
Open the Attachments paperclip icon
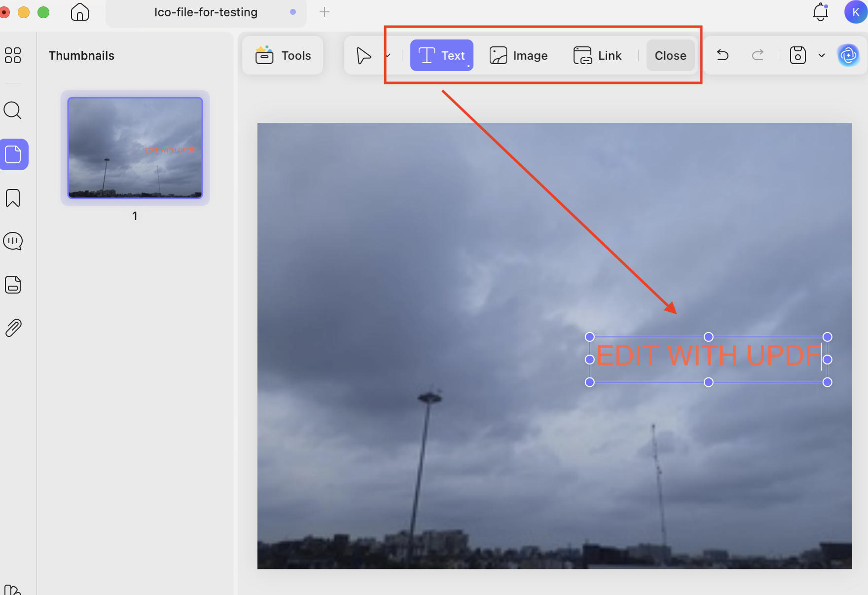point(13,328)
